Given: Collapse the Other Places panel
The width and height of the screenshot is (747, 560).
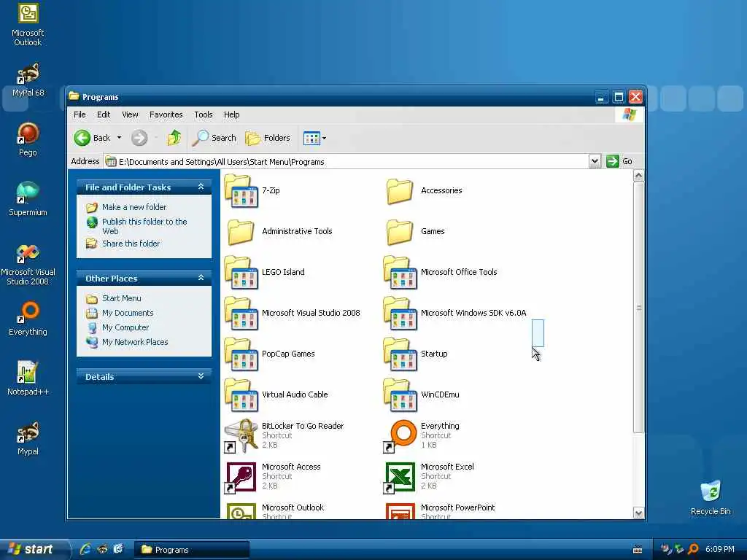Looking at the screenshot, I should (201, 278).
